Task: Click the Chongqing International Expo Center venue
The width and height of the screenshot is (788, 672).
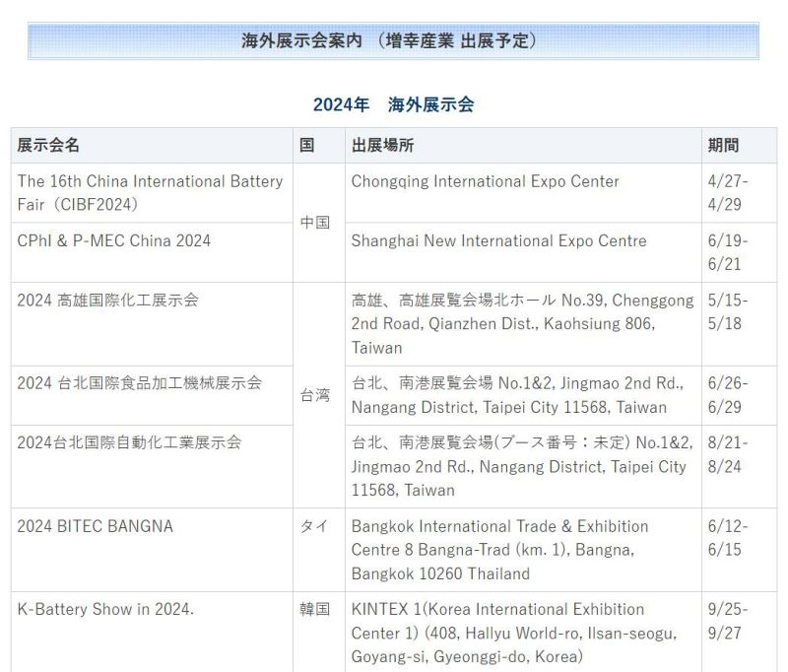Action: click(x=485, y=181)
